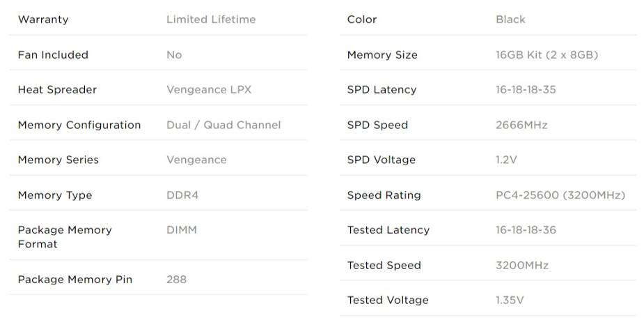This screenshot has width=644, height=327.
Task: Click the Memory Configuration label
Action: point(79,125)
